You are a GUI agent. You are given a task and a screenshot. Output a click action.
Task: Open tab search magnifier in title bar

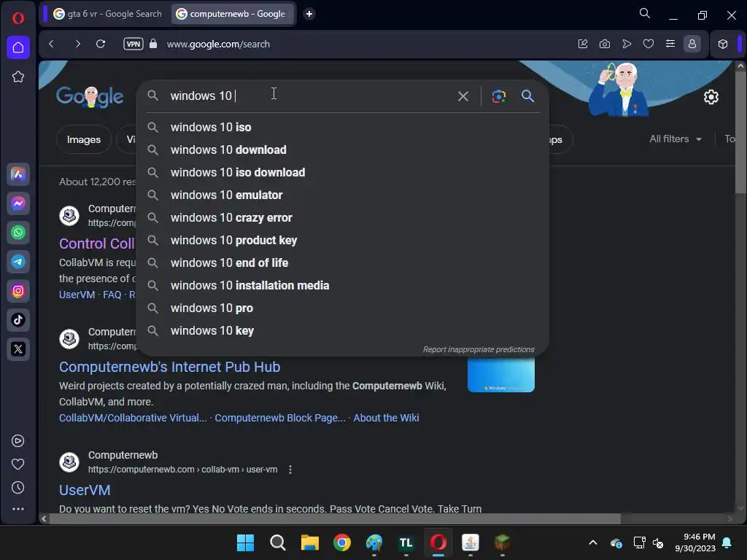pyautogui.click(x=645, y=14)
